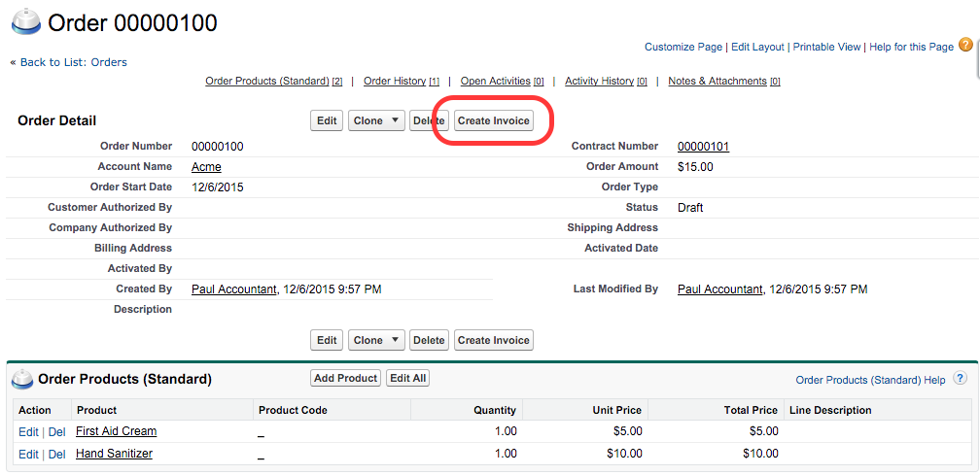980x475 pixels.
Task: Open the Customize Page link
Action: (x=683, y=47)
